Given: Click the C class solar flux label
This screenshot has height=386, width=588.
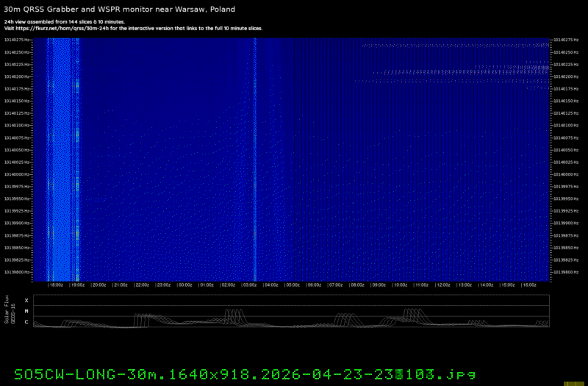Looking at the screenshot, I should pyautogui.click(x=26, y=322).
